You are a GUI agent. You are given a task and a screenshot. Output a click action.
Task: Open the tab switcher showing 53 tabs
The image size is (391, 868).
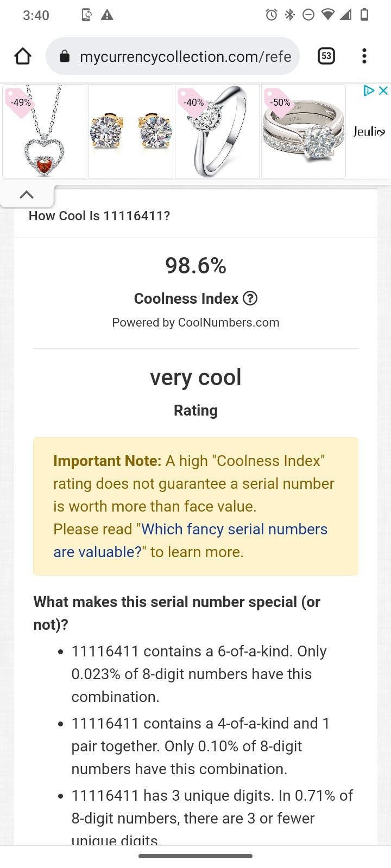click(326, 56)
